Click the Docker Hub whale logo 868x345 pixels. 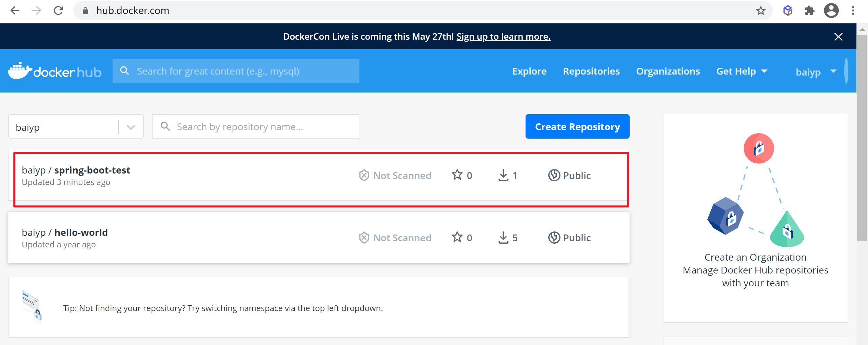(x=55, y=71)
